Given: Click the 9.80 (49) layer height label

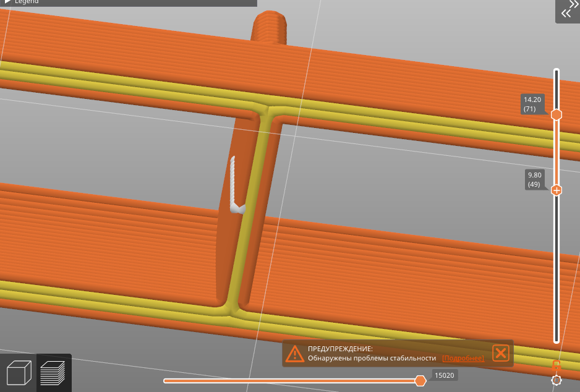Looking at the screenshot, I should click(x=534, y=180).
